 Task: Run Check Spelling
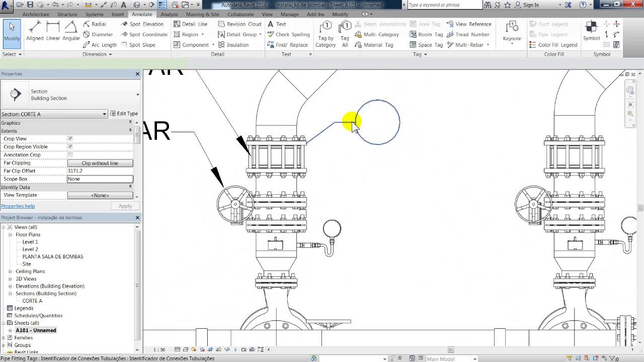click(288, 35)
